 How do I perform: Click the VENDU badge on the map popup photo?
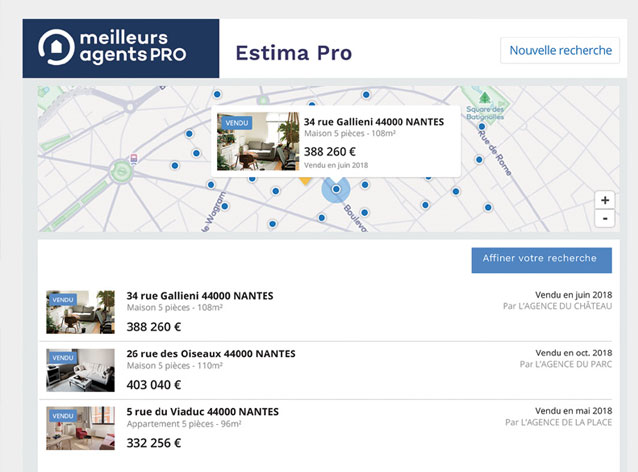tap(237, 122)
